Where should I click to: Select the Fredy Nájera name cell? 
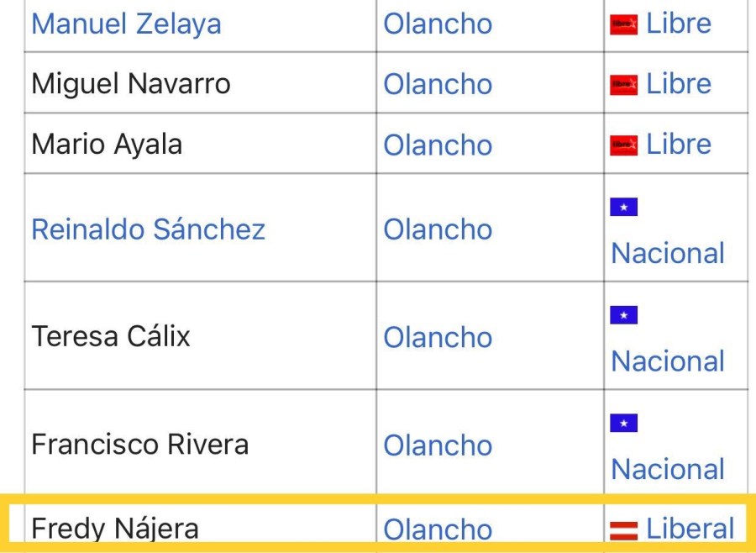[115, 529]
